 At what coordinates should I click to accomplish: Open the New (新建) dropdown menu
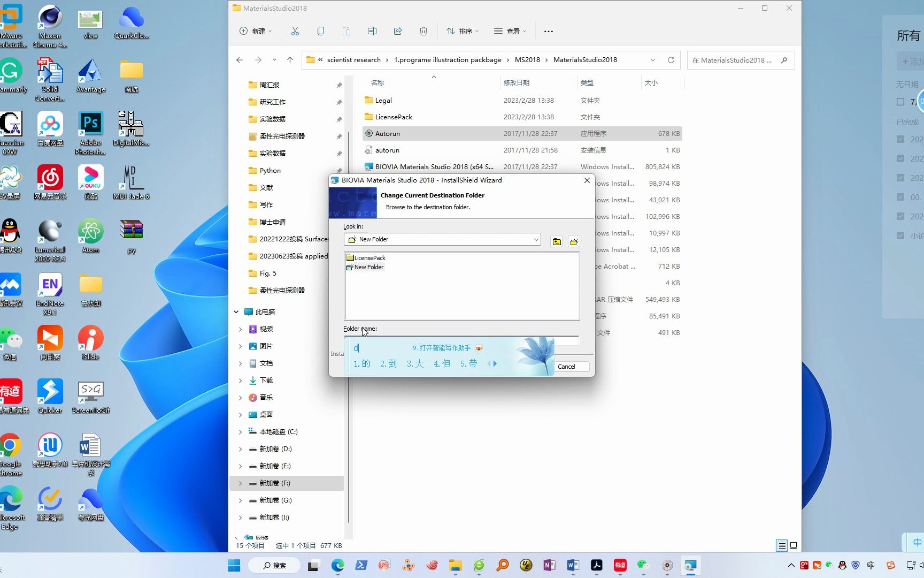click(x=256, y=31)
